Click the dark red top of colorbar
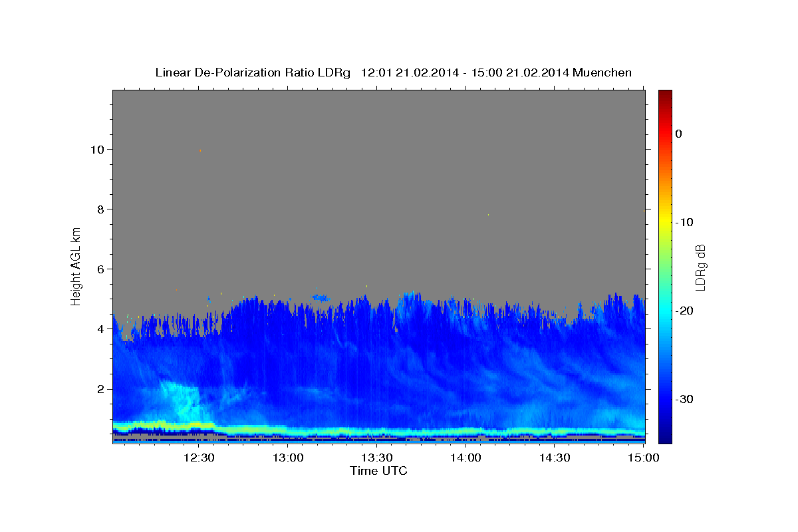The height and width of the screenshot is (532, 798). [665, 95]
